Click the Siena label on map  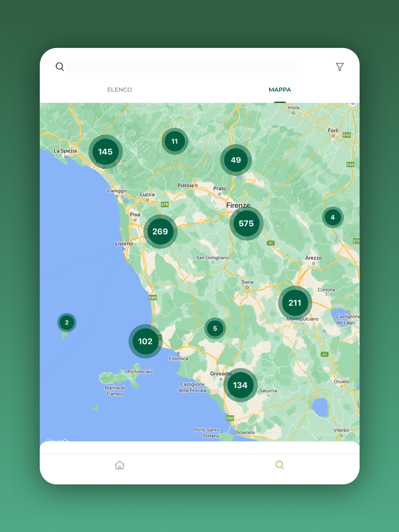247,282
